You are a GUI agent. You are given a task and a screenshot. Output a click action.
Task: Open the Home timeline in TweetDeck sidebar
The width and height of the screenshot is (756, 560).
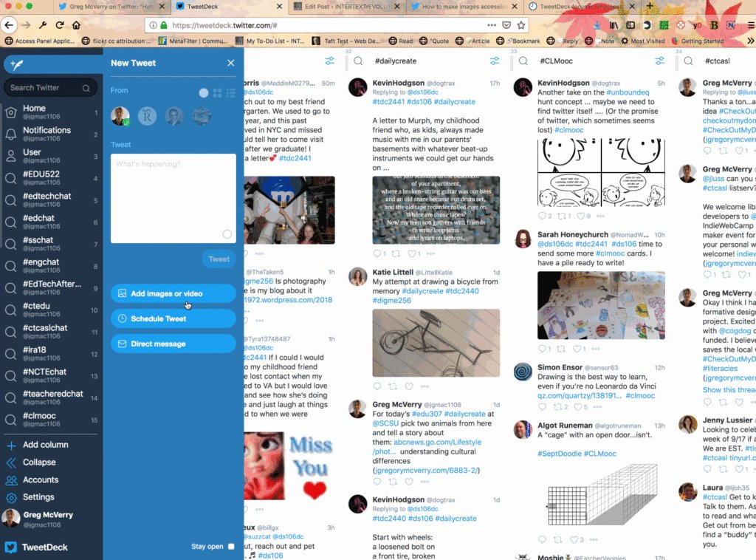[51, 112]
